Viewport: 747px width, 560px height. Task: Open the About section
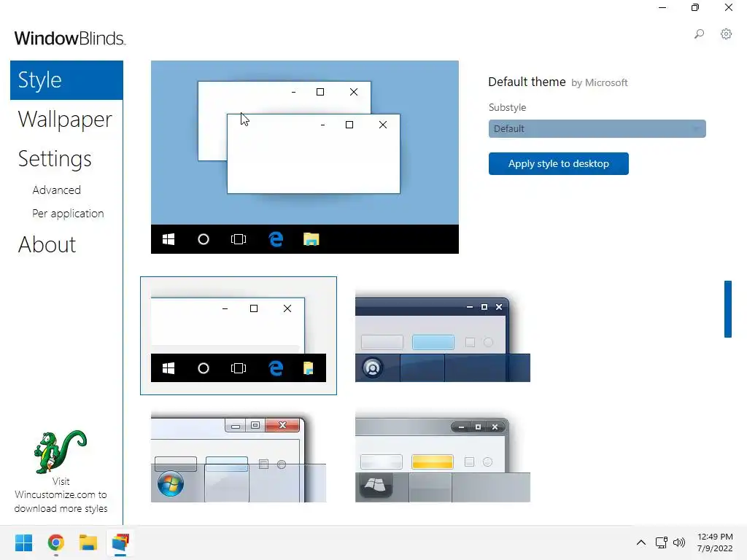47,245
